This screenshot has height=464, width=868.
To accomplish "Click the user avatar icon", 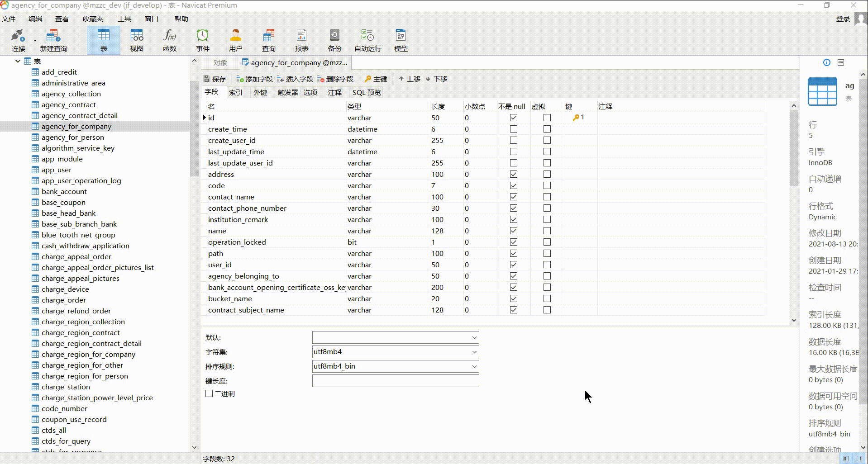I will pyautogui.click(x=861, y=19).
